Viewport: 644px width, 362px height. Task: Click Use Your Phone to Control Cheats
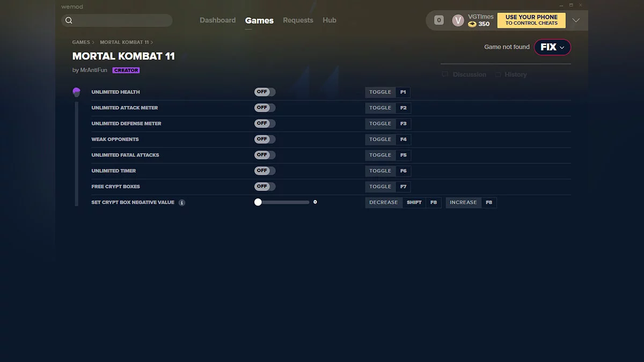(531, 20)
